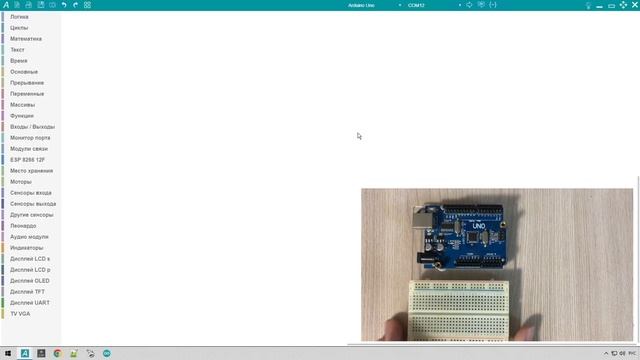Select the Моторы category
640x360 pixels.
[x=21, y=182]
